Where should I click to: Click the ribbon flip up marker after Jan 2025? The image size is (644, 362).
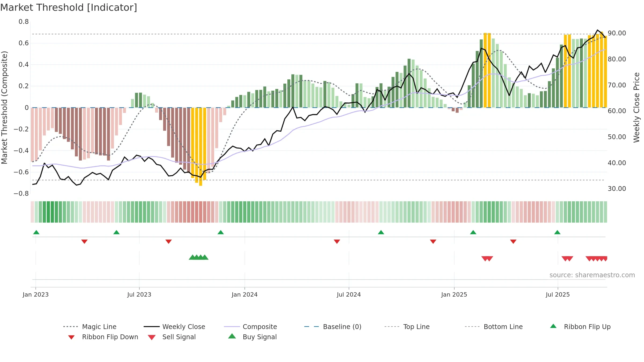473,232
